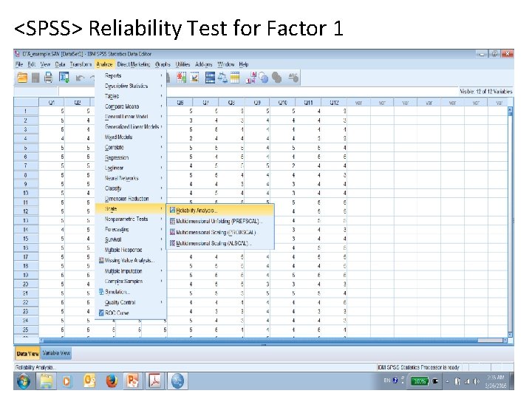Expand the General Linear Model submenu
The image size is (532, 399).
click(x=131, y=117)
